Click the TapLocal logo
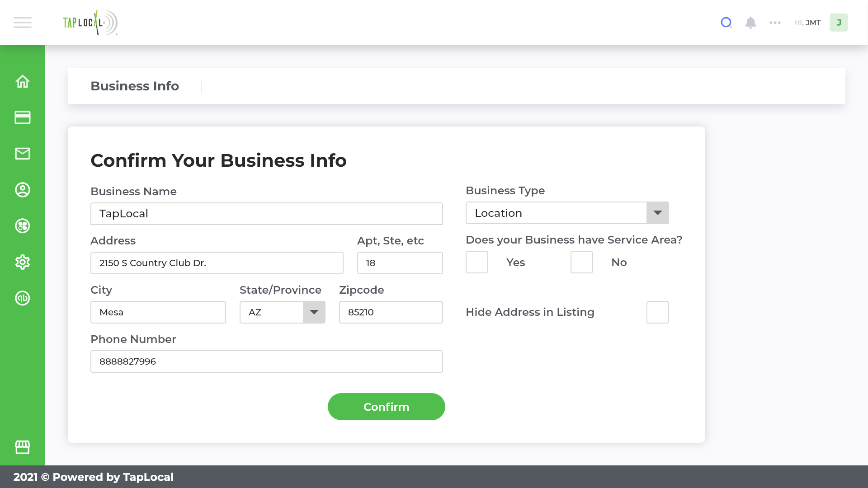Viewport: 868px width, 488px height. coord(90,23)
